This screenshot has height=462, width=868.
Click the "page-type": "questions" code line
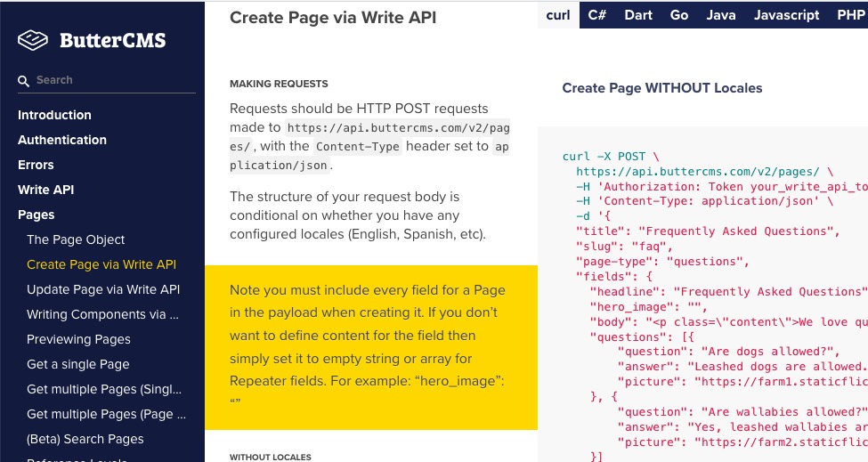662,261
